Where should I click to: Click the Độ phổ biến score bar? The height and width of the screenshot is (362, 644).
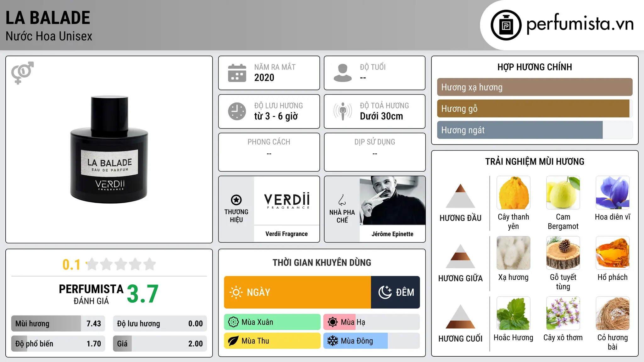coord(58,343)
